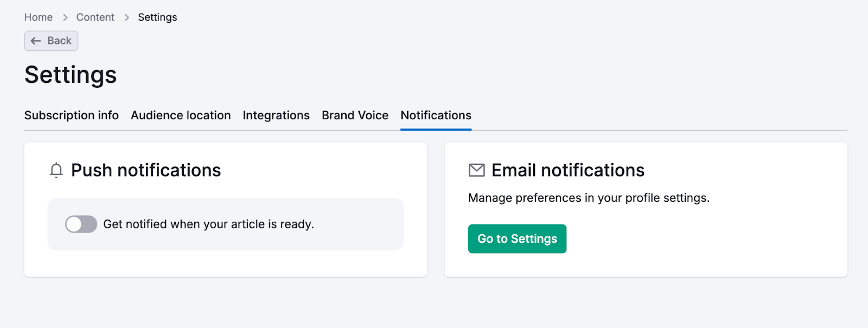This screenshot has height=328, width=868.
Task: Click the Back button
Action: pos(52,41)
